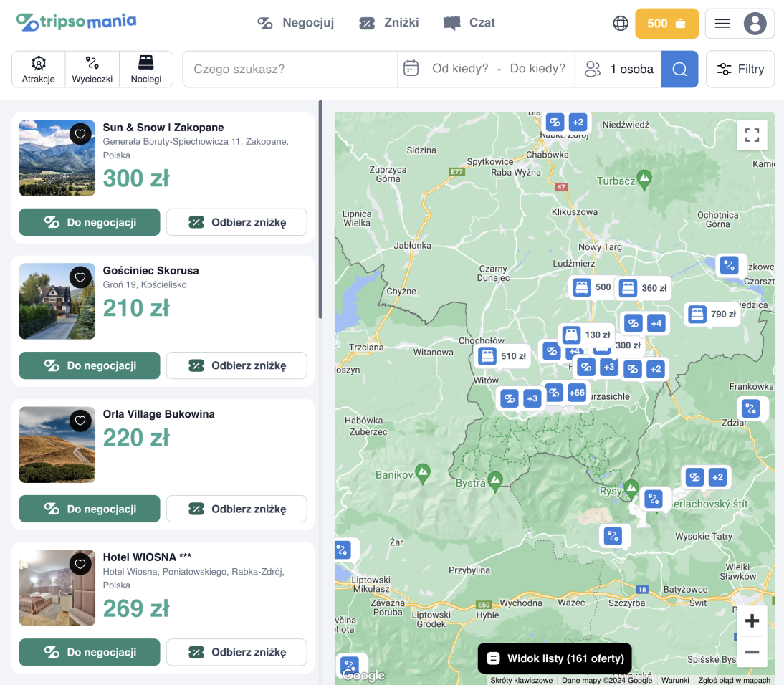Toggle heart on Gościniec Skorusa
Viewport: 784px width, 685px height.
pos(80,277)
